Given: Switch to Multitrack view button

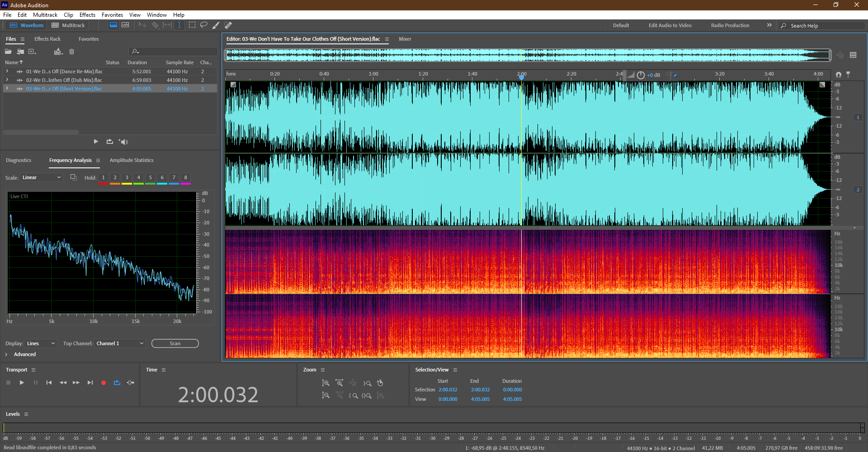Looking at the screenshot, I should [68, 25].
